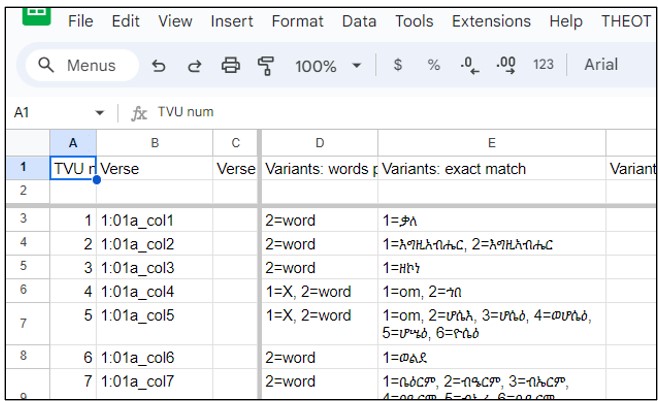Click the Menus search box
The height and width of the screenshot is (401, 658).
coord(78,66)
